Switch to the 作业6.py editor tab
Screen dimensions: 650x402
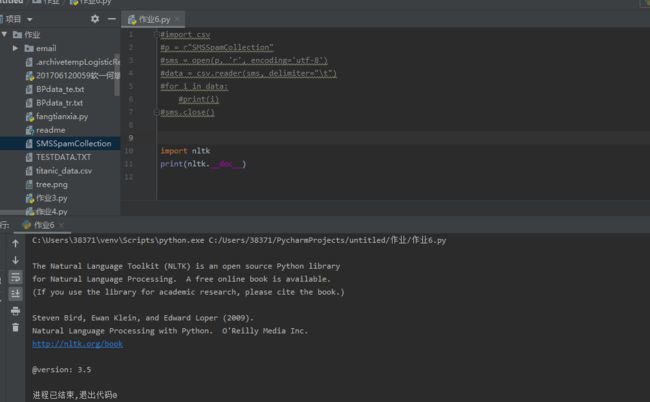click(x=152, y=19)
